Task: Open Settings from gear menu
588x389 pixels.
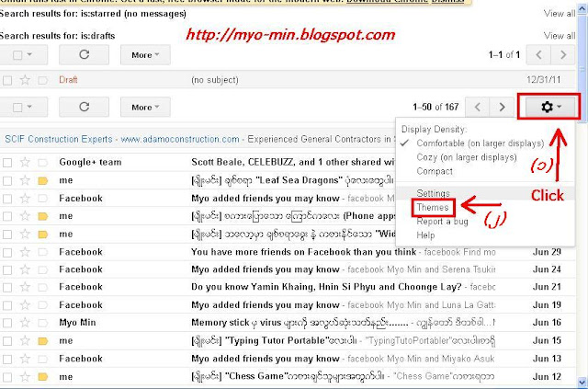Action: 433,193
